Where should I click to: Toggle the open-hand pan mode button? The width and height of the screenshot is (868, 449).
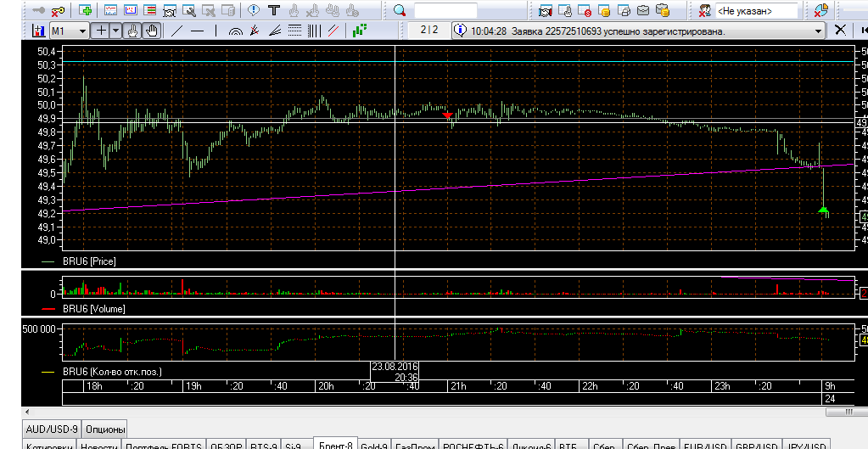coord(152,31)
